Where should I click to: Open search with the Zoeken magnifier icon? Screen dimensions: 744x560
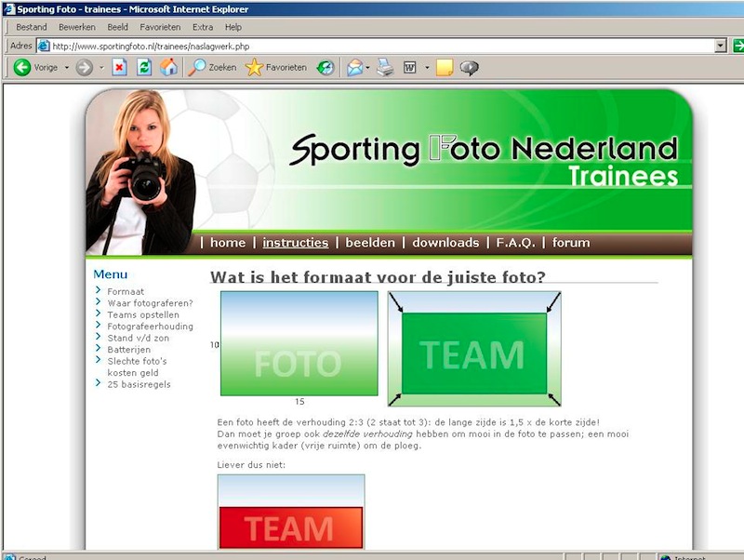(x=197, y=67)
